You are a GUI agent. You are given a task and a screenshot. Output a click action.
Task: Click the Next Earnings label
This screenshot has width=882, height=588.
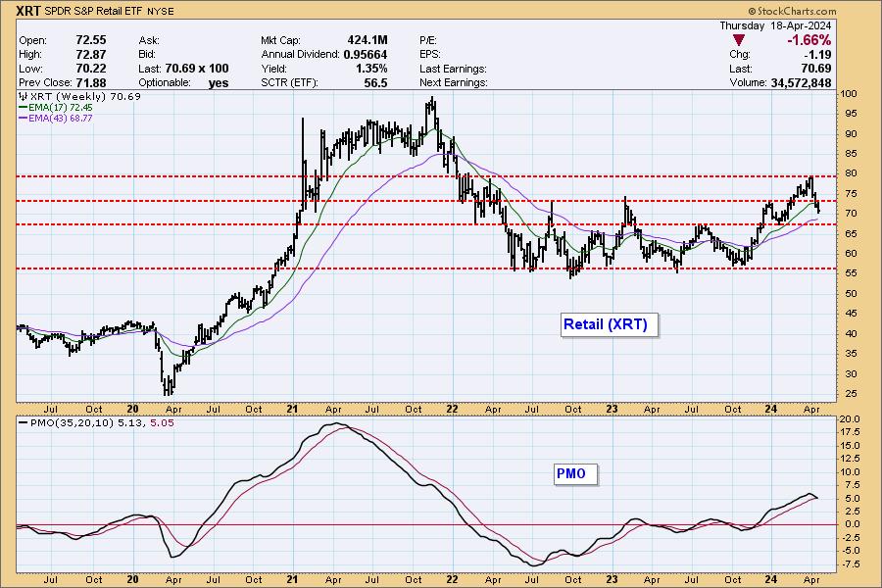point(454,82)
